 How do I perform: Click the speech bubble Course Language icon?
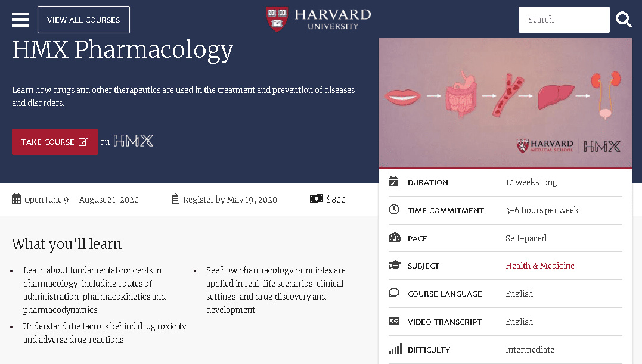point(394,293)
